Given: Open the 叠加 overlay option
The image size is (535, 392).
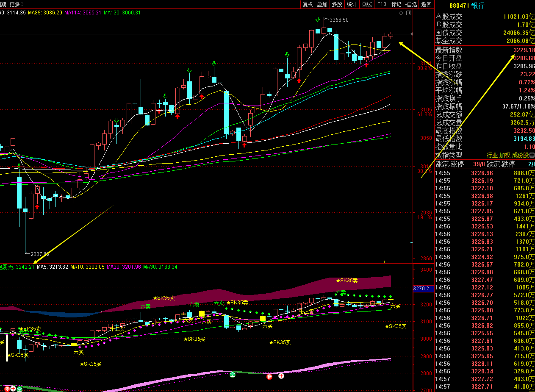Looking at the screenshot, I should click(x=322, y=4).
